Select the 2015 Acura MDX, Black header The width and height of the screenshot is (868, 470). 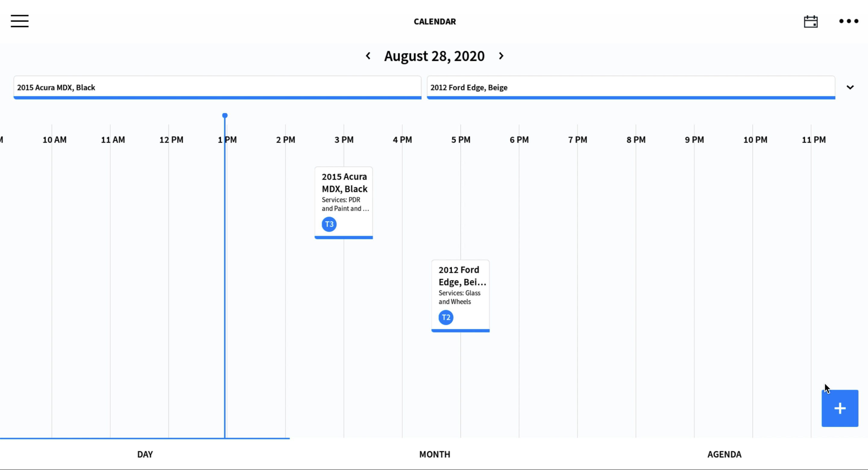coord(217,87)
